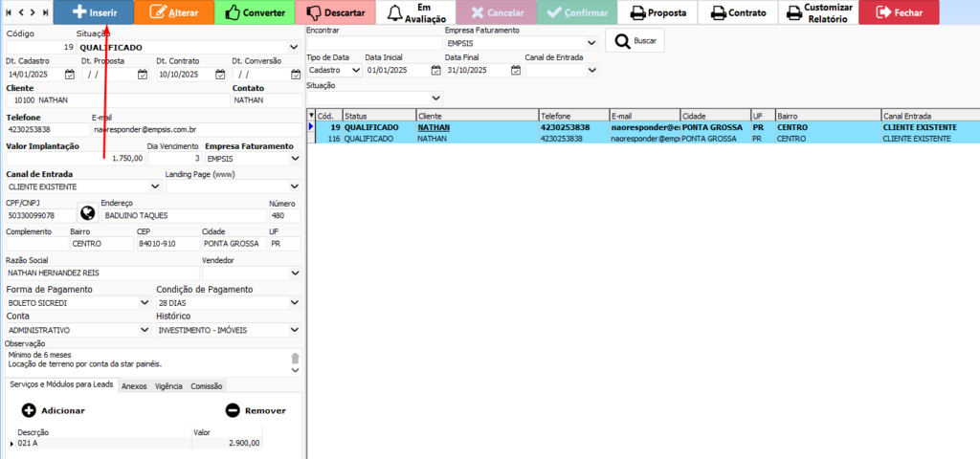Open the Dt. Contrato calendar icon
The width and height of the screenshot is (980, 459).
click(x=217, y=74)
